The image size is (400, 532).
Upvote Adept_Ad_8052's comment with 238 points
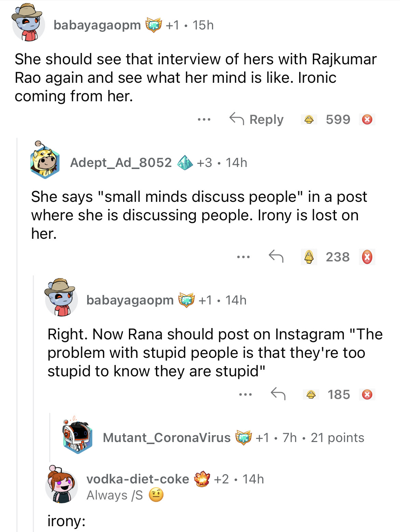(309, 257)
